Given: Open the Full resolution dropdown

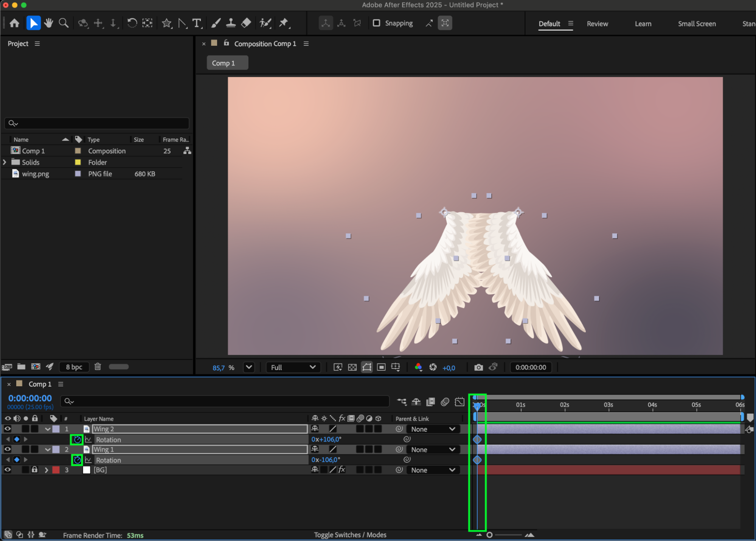Looking at the screenshot, I should (293, 367).
